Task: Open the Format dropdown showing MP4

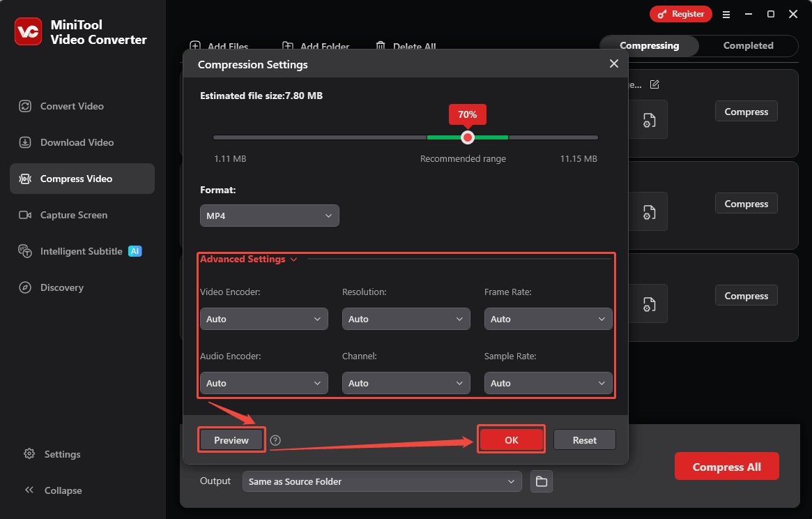Action: (x=269, y=216)
